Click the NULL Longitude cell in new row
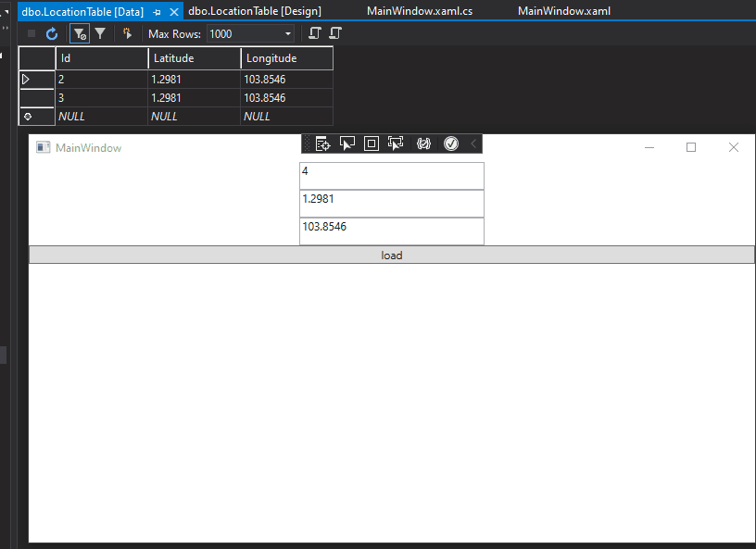The image size is (756, 549). [287, 117]
